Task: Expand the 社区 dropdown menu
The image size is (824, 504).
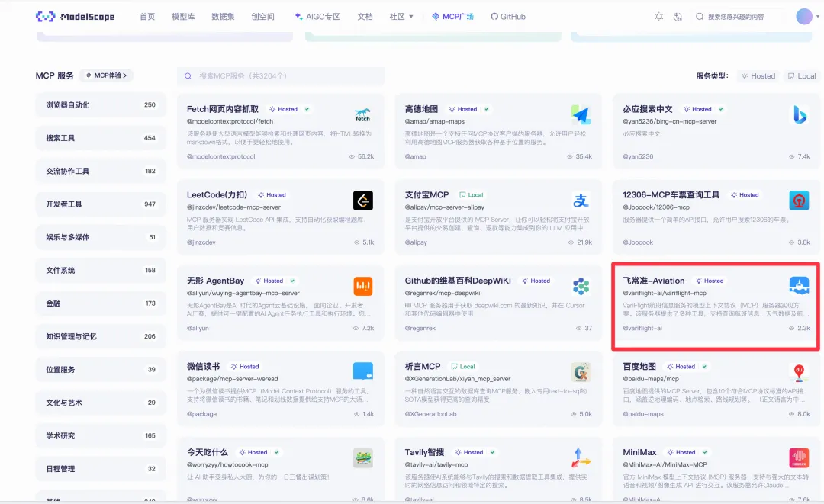Action: 401,17
